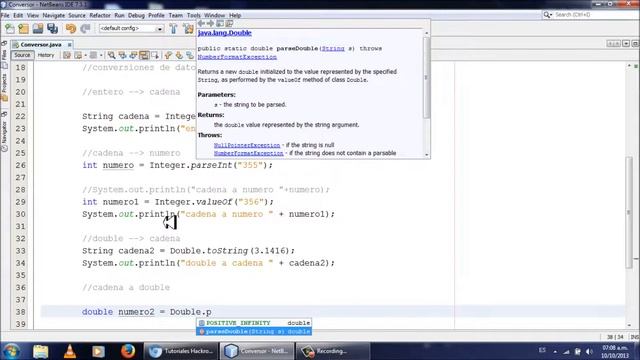Open the editor documents list dropdown
640x360 pixels.
point(626,44)
